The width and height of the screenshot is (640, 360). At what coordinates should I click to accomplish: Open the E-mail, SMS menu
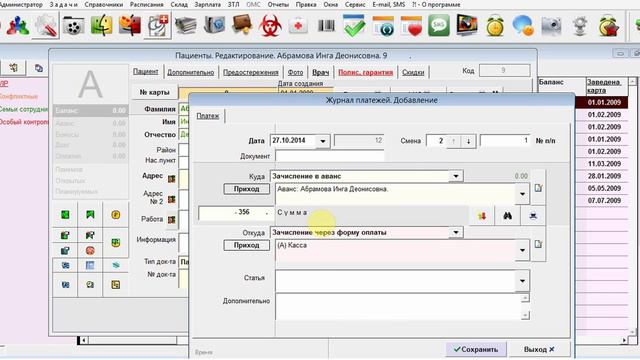tap(389, 4)
